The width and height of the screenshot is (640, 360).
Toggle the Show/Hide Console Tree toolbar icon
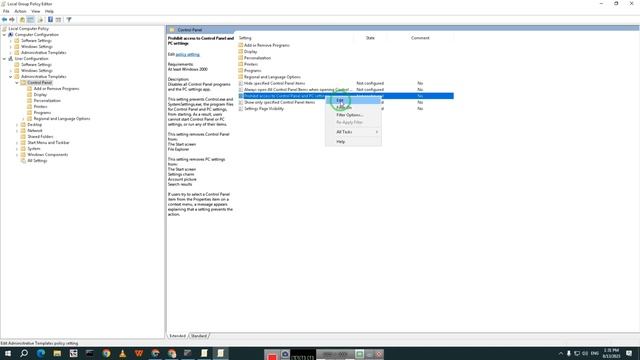[x=31, y=20]
